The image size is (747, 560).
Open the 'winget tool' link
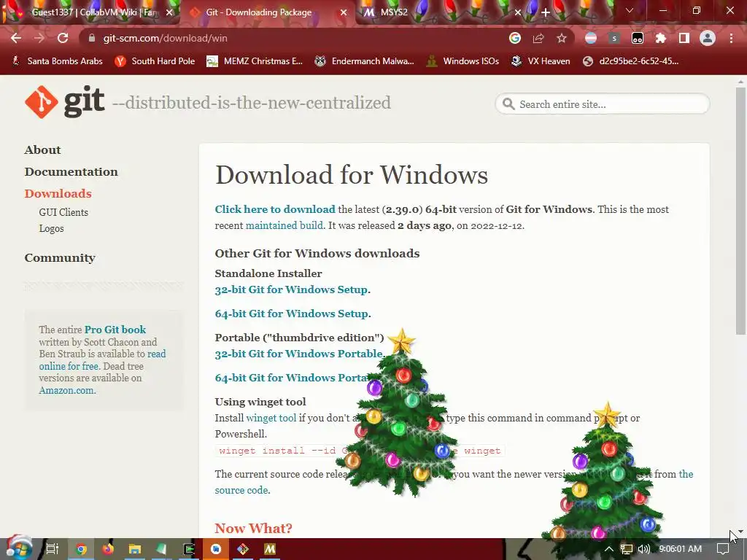click(271, 418)
